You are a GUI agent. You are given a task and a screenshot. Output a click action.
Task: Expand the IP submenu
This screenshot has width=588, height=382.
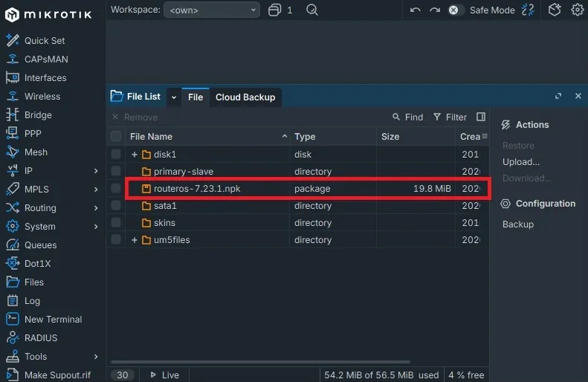tap(96, 171)
